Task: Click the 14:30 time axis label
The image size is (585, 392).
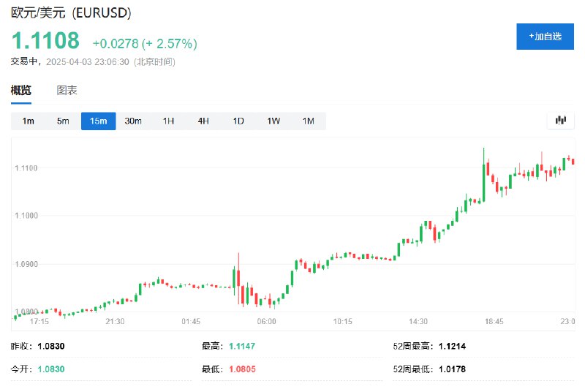Action: 418,322
